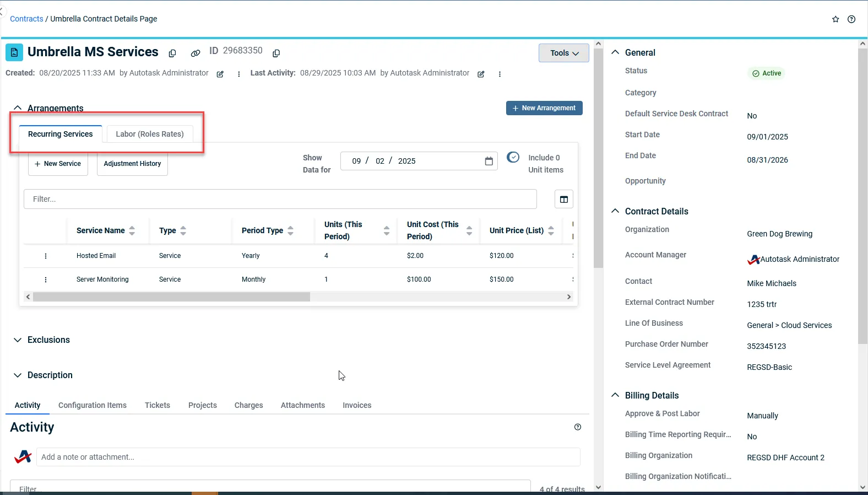
Task: Click the services Filter input field
Action: tap(280, 199)
